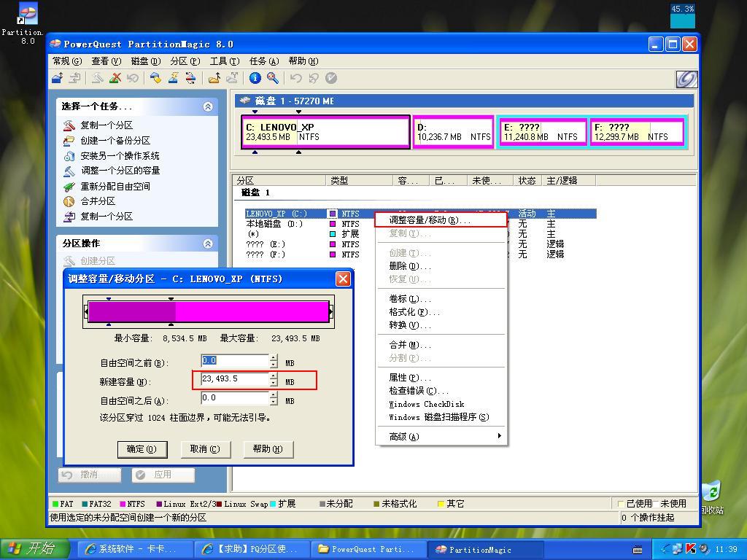Click the PowerQuest logo at toolbar right
Viewport: 747px width, 560px height.
(x=686, y=79)
